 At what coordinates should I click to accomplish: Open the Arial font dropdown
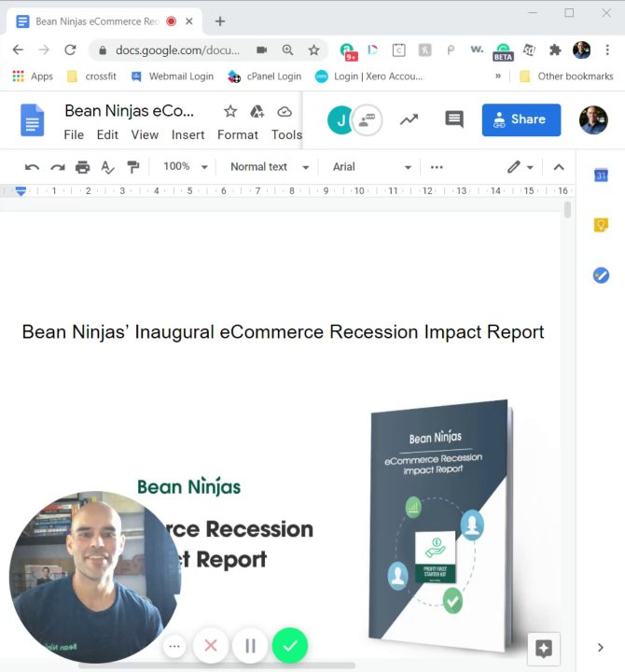click(x=372, y=167)
